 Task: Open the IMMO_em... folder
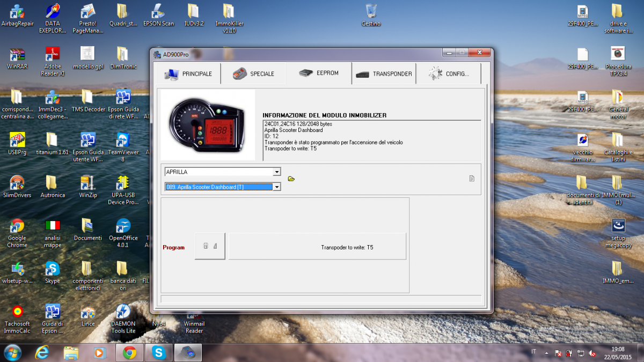coord(618,272)
